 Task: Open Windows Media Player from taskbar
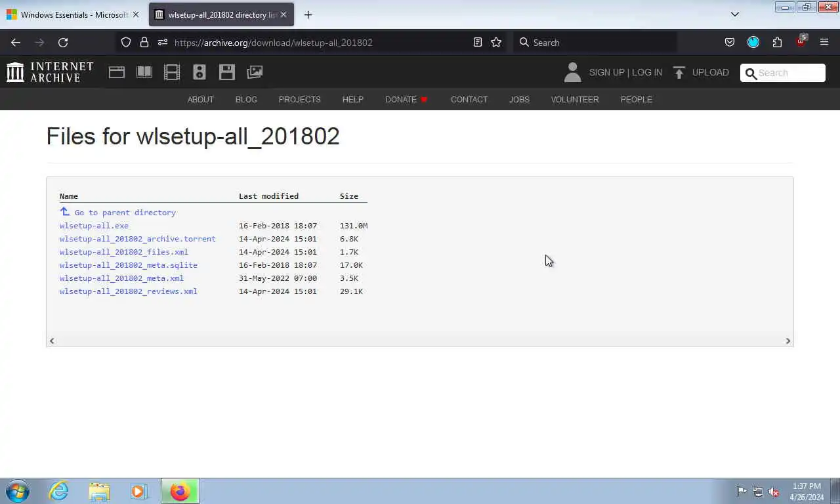pyautogui.click(x=138, y=491)
